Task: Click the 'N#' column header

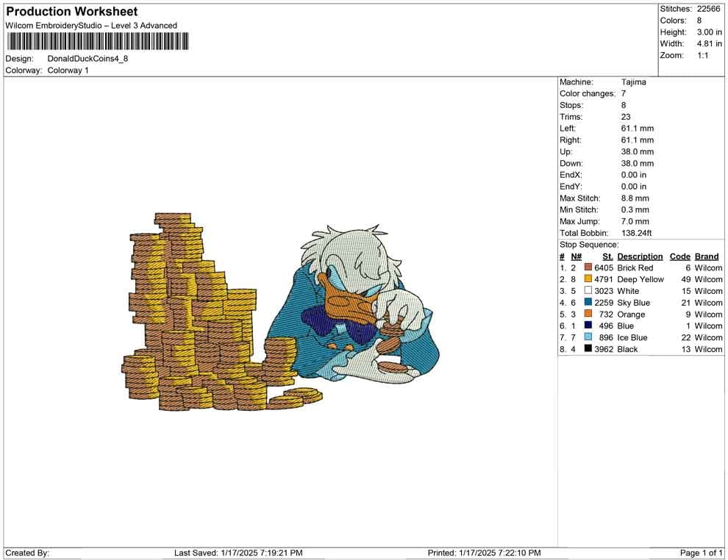Action: click(577, 256)
